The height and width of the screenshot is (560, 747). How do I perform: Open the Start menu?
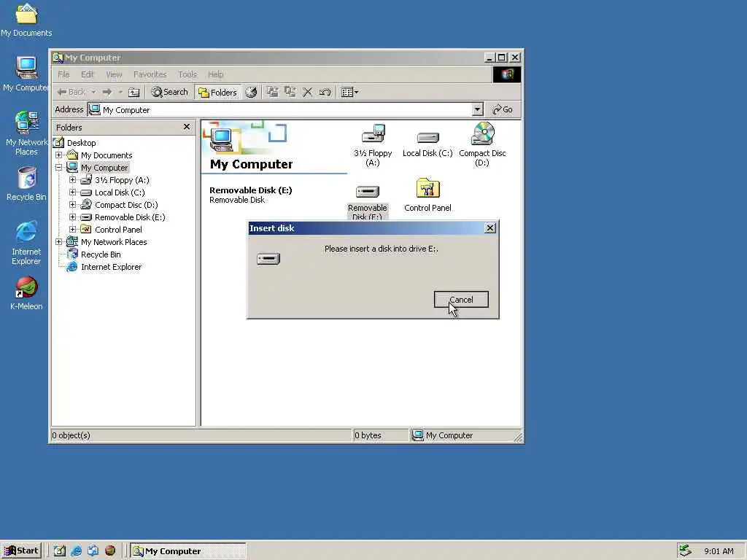(22, 551)
